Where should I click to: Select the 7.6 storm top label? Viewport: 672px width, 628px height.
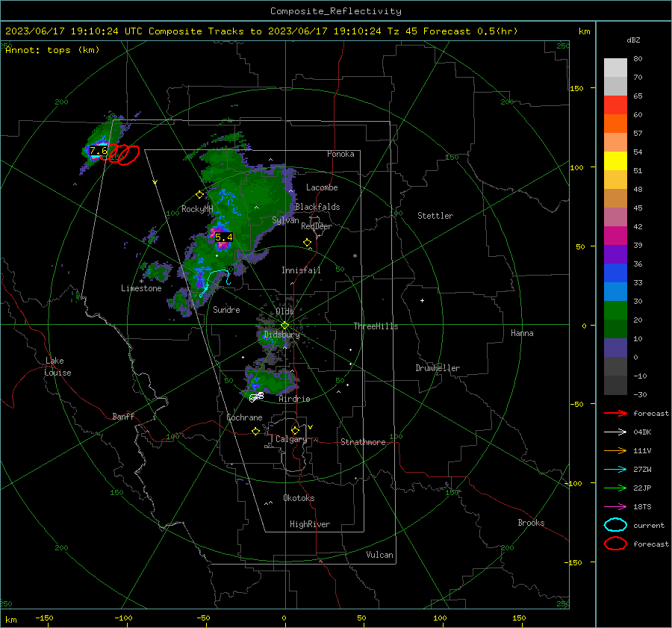coord(98,151)
